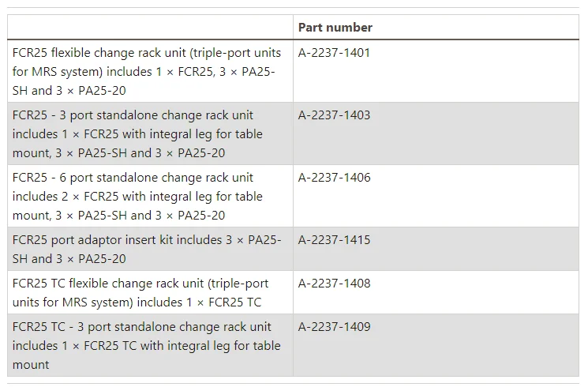This screenshot has width=588, height=387.
Task: Click part number A-2237-1415
Action: [x=334, y=240]
